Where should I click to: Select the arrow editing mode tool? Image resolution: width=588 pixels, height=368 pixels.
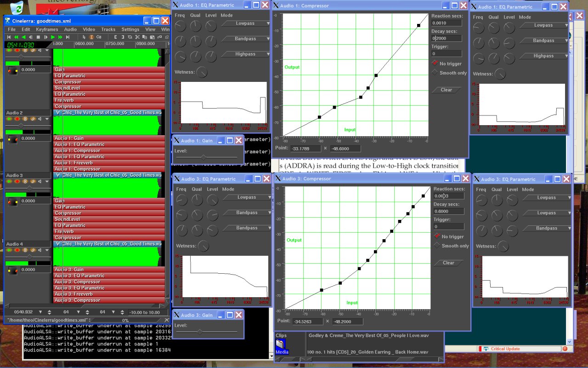coord(84,37)
